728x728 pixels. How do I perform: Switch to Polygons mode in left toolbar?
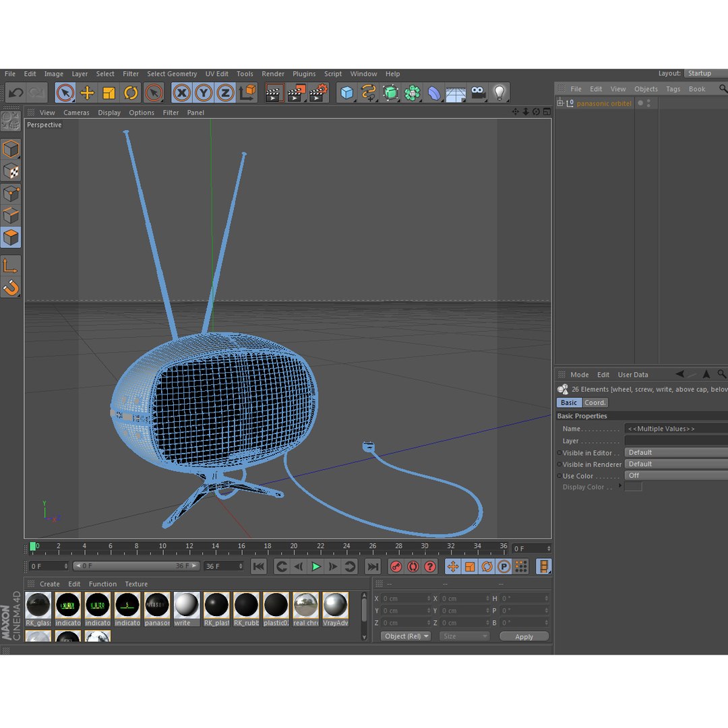click(11, 238)
